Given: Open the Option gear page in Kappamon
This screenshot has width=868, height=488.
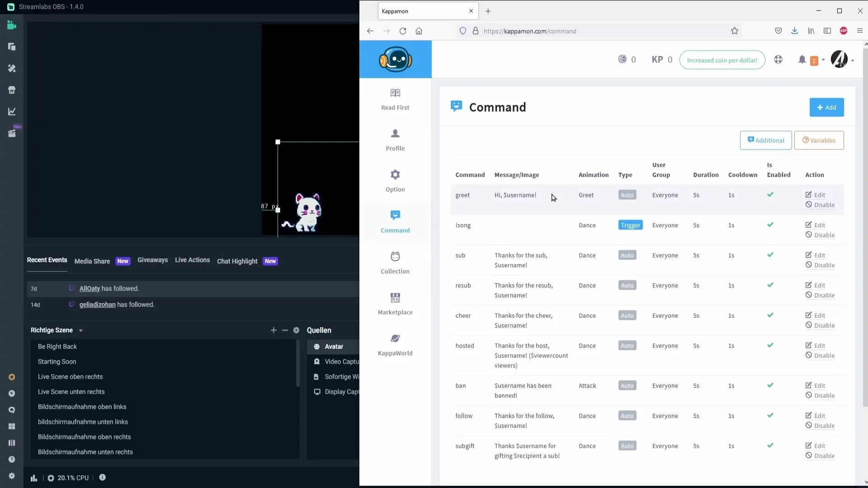Looking at the screenshot, I should 395,181.
